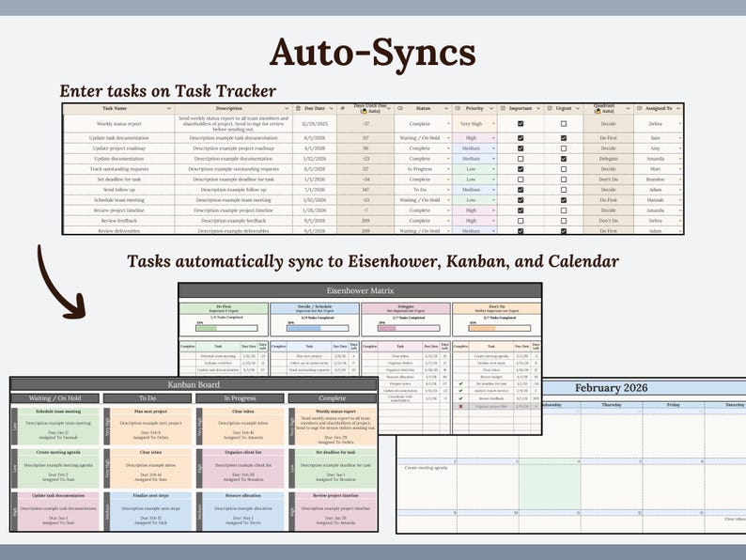Screen dimensions: 746x560
Task: Click green checkmark for Set deadline for task in Eisenhower
Action: click(460, 383)
